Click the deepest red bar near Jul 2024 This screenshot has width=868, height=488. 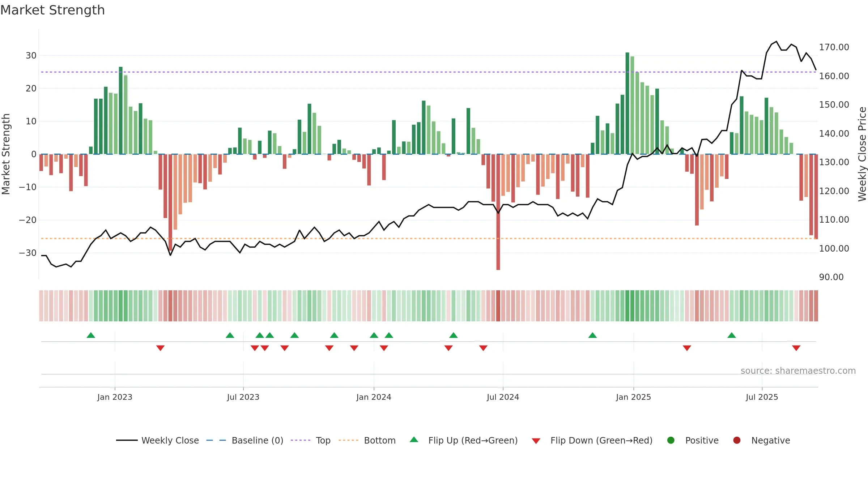(498, 212)
